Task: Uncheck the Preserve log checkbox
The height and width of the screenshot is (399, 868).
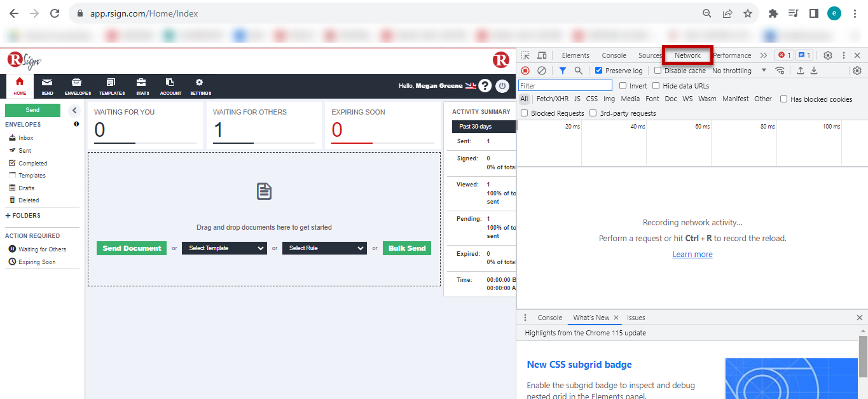Action: (x=598, y=70)
